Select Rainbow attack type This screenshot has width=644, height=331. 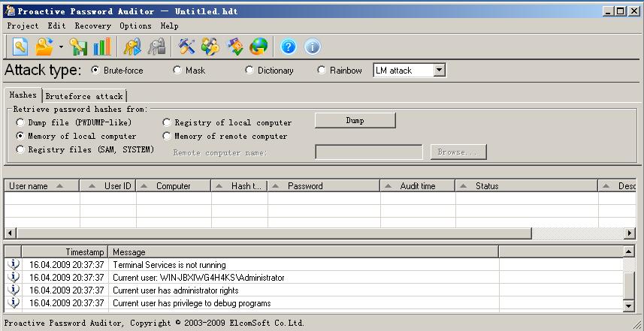click(x=339, y=71)
